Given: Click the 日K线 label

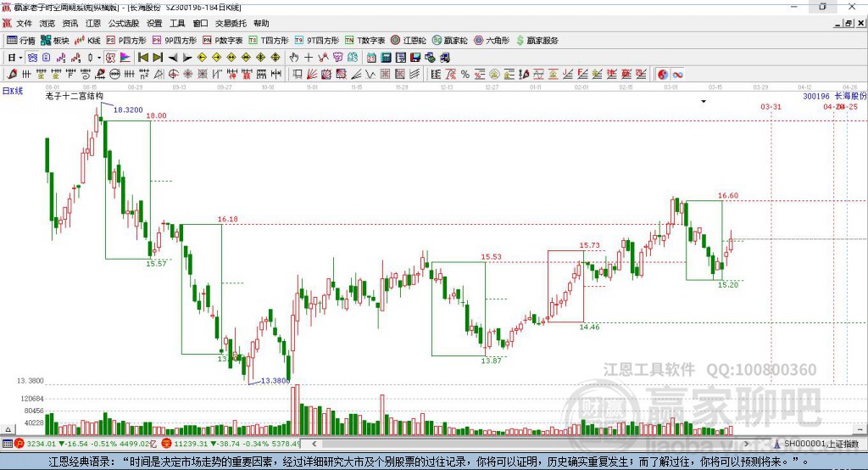Looking at the screenshot, I should click(13, 91).
